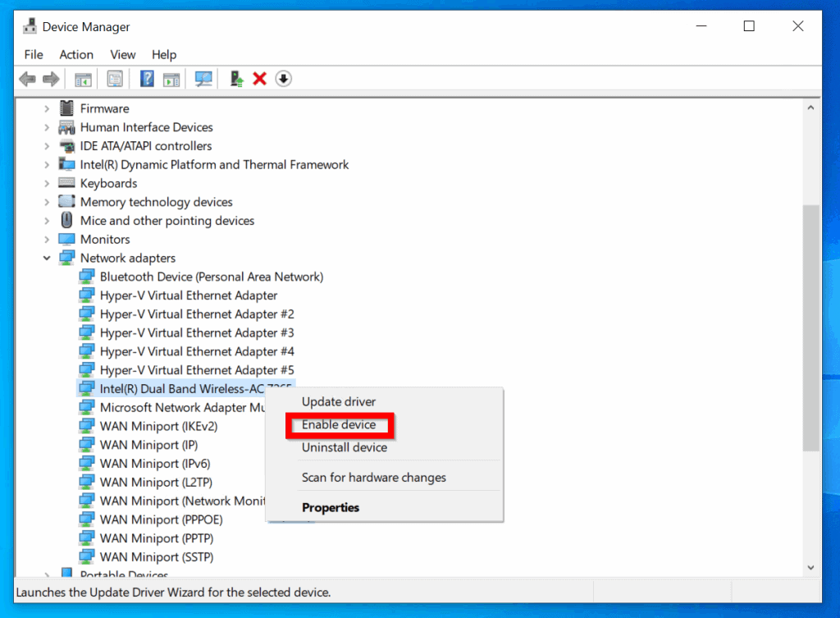Click the Human Interface Devices icon
The width and height of the screenshot is (840, 618).
67,127
